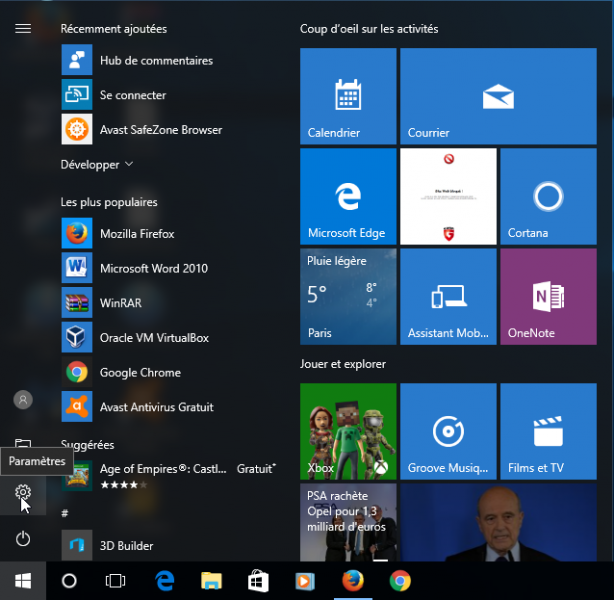The width and height of the screenshot is (614, 600).
Task: Open Oracle VM VirtualBox
Action: pos(135,337)
